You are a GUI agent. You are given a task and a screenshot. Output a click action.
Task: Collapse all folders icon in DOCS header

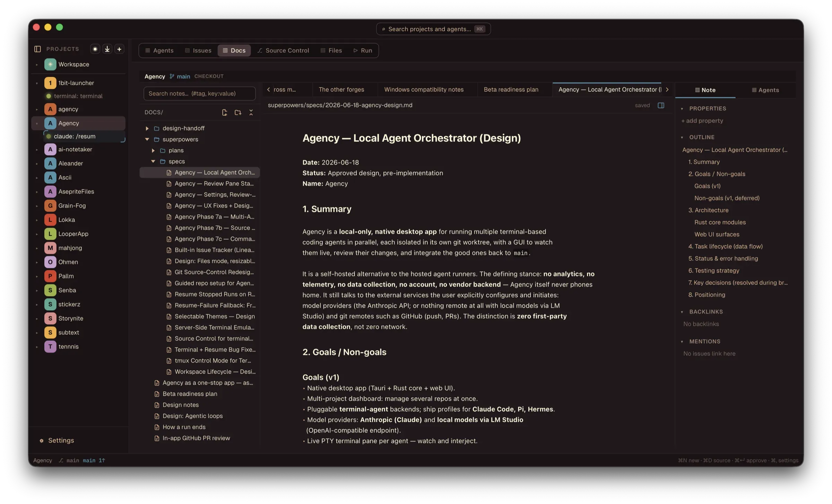pyautogui.click(x=251, y=112)
